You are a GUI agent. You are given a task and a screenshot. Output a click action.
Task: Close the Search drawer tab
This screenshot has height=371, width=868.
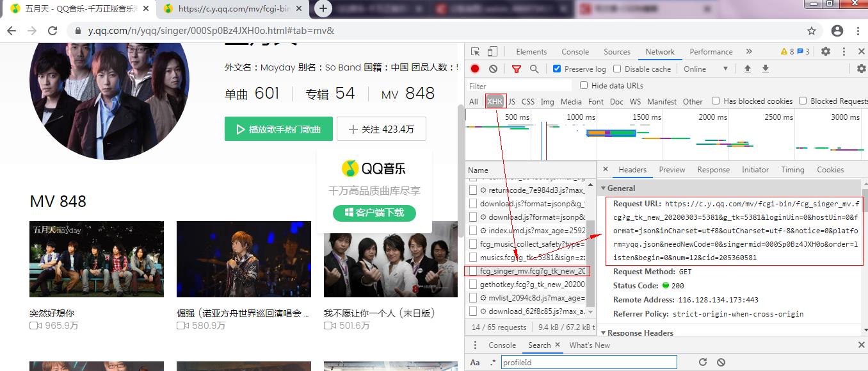click(x=558, y=345)
